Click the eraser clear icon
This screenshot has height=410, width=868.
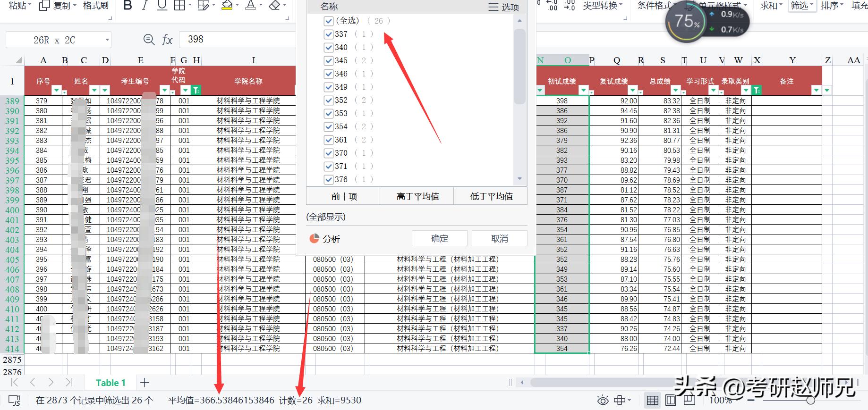(x=274, y=6)
